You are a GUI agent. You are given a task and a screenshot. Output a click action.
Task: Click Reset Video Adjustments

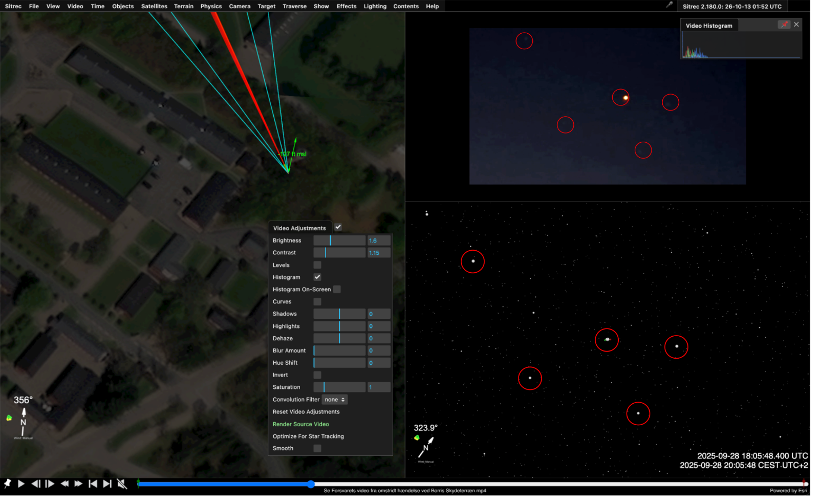click(306, 412)
